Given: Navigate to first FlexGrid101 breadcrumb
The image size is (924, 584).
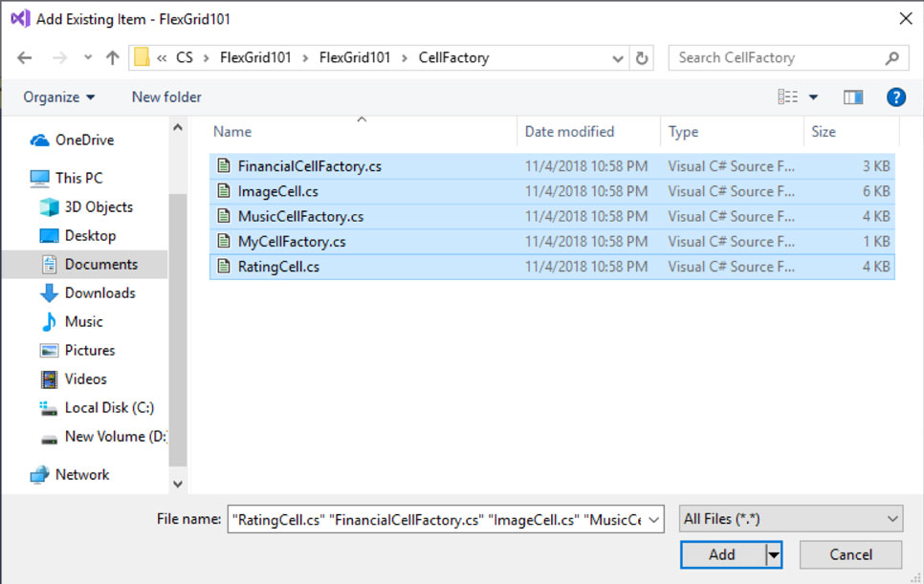Looking at the screenshot, I should (x=255, y=57).
